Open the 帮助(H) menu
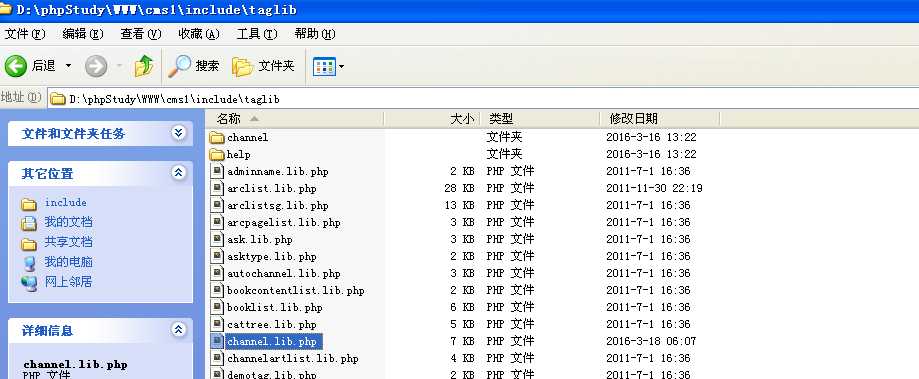The width and height of the screenshot is (919, 379). (315, 34)
